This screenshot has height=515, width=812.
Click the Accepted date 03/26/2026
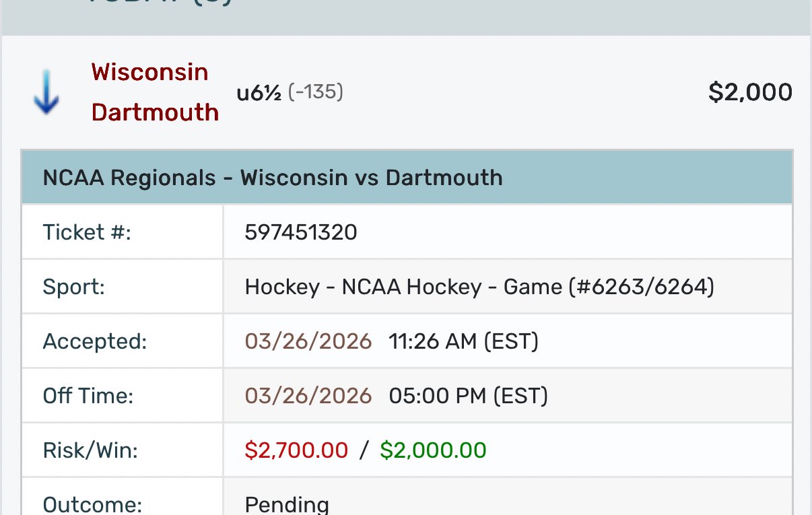pyautogui.click(x=308, y=341)
